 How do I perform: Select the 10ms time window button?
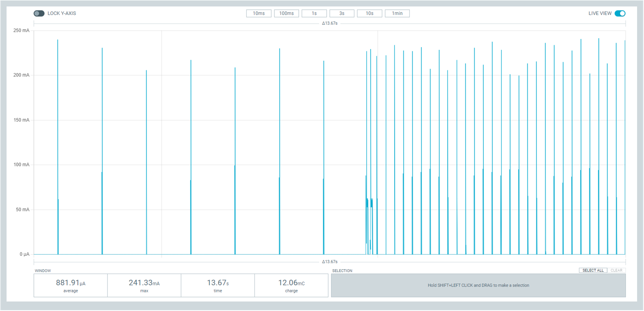click(259, 13)
